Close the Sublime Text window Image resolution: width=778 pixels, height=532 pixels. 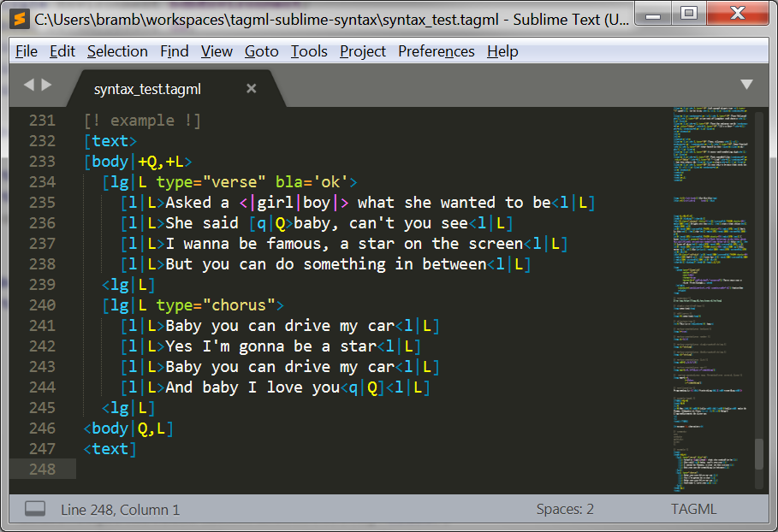[x=738, y=14]
